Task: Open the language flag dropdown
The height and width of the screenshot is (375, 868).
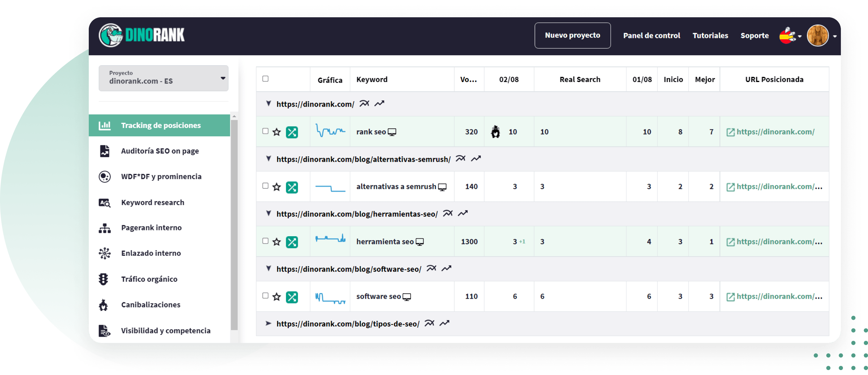Action: point(791,35)
